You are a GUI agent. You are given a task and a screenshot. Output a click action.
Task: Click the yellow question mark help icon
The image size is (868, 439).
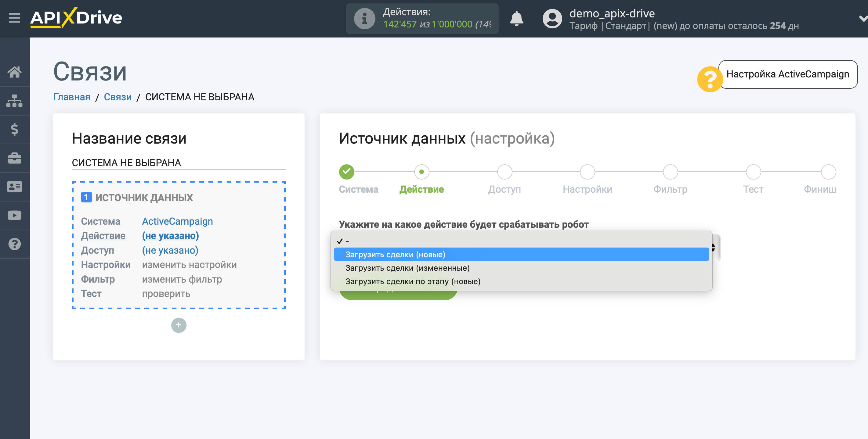click(x=710, y=79)
